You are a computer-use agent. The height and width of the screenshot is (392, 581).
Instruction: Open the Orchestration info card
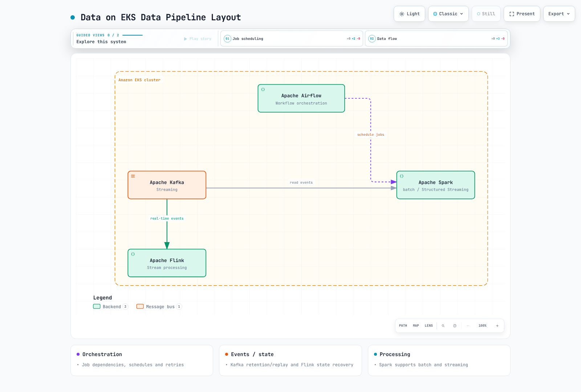(142, 360)
